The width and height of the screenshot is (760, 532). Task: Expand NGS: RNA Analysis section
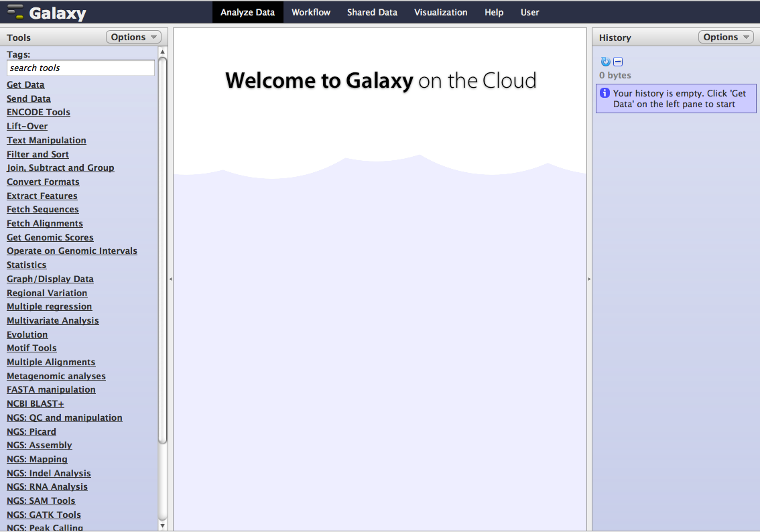click(47, 487)
